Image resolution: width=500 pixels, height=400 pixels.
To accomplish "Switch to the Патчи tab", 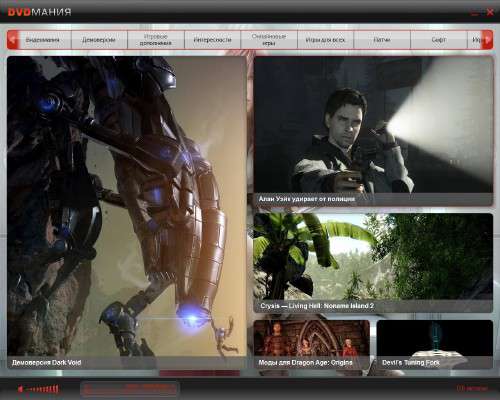I will [382, 40].
